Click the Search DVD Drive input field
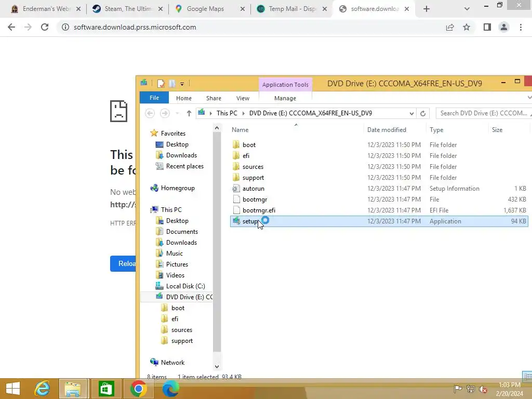Viewport: 532px width, 399px height. click(483, 113)
